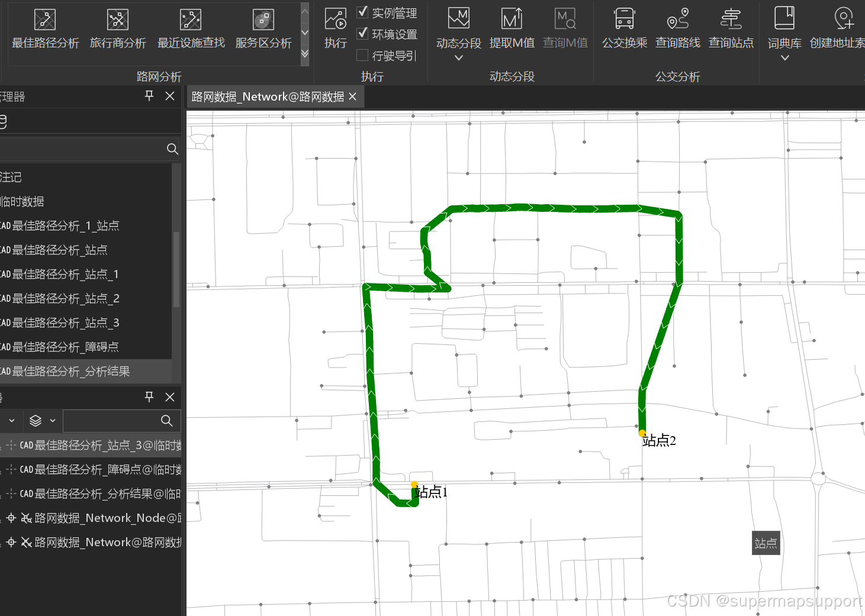
Task: Run the 执行 analysis button
Action: pos(336,28)
